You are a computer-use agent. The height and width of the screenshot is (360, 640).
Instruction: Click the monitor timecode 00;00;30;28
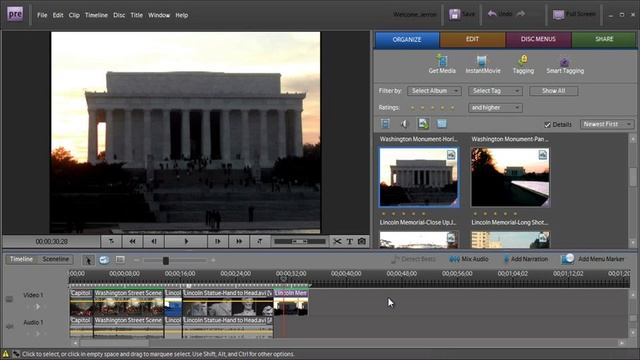tap(51, 242)
